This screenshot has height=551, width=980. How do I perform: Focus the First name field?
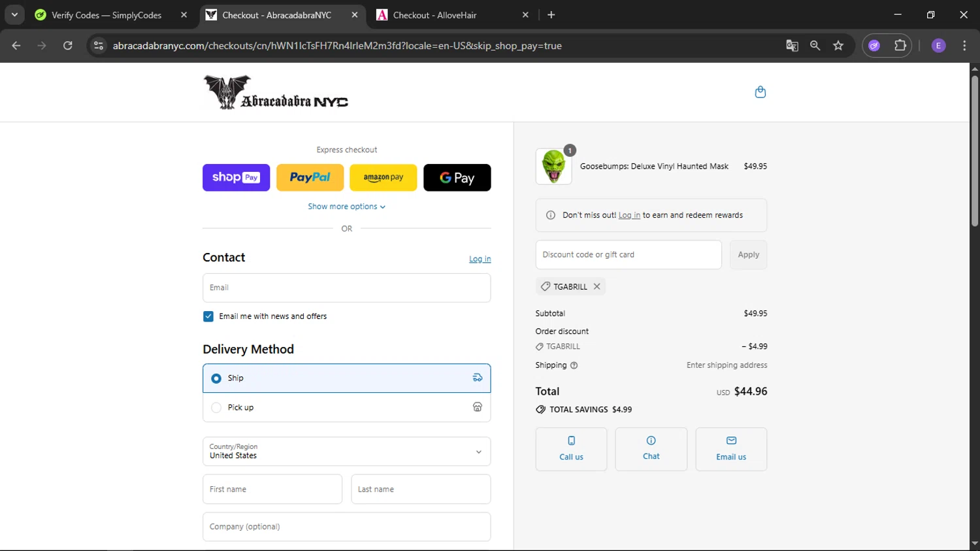[x=272, y=489]
